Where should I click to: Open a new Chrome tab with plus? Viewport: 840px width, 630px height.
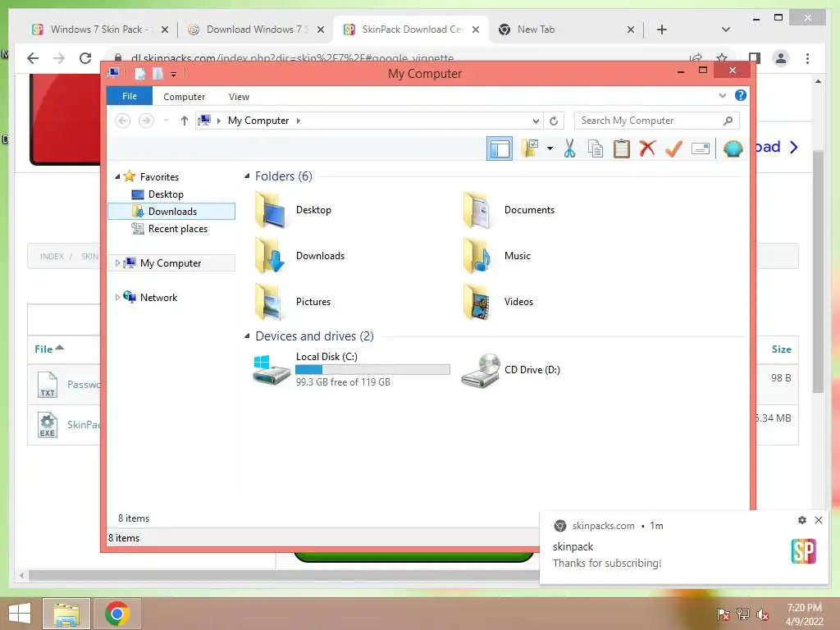662,30
